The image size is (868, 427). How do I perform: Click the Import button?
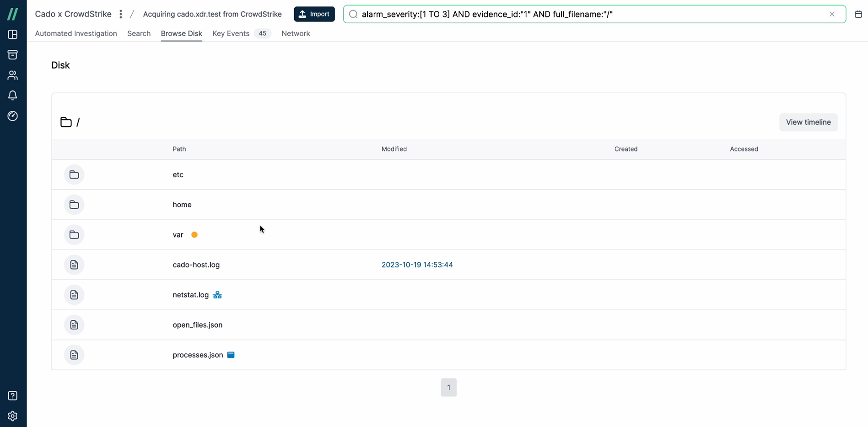point(314,14)
